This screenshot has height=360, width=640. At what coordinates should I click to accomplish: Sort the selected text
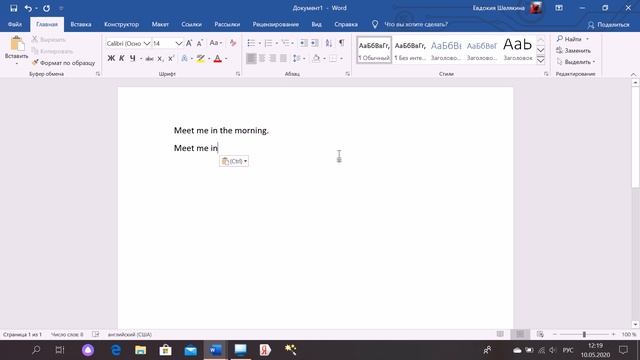[329, 43]
